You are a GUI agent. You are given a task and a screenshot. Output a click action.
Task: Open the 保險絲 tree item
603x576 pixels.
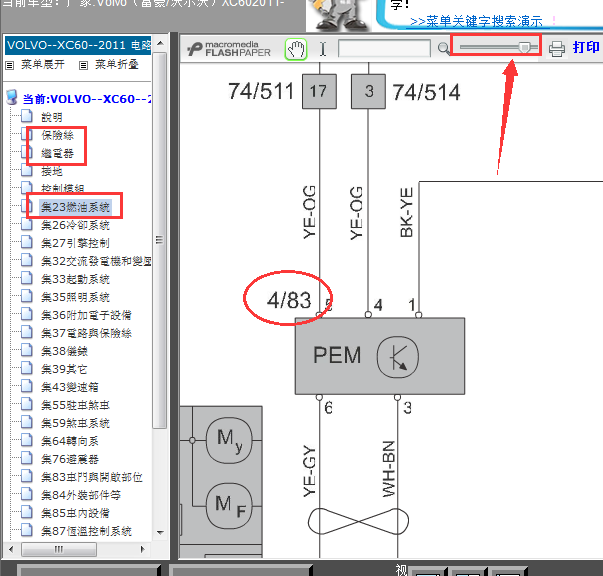57,135
